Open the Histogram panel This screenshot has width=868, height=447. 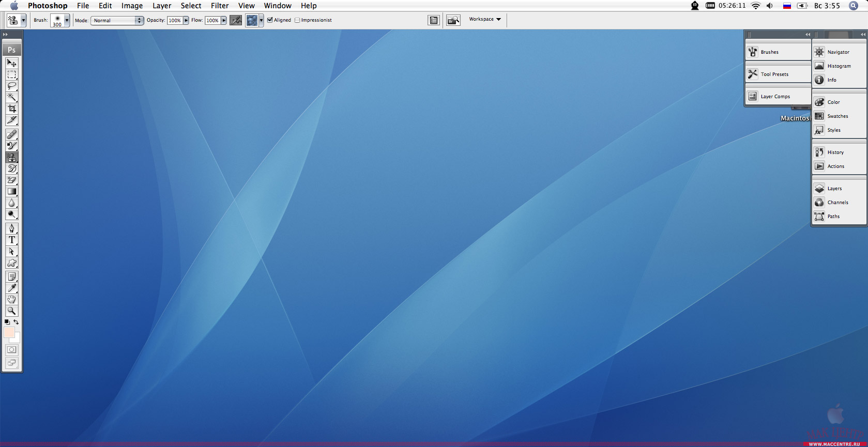(839, 66)
